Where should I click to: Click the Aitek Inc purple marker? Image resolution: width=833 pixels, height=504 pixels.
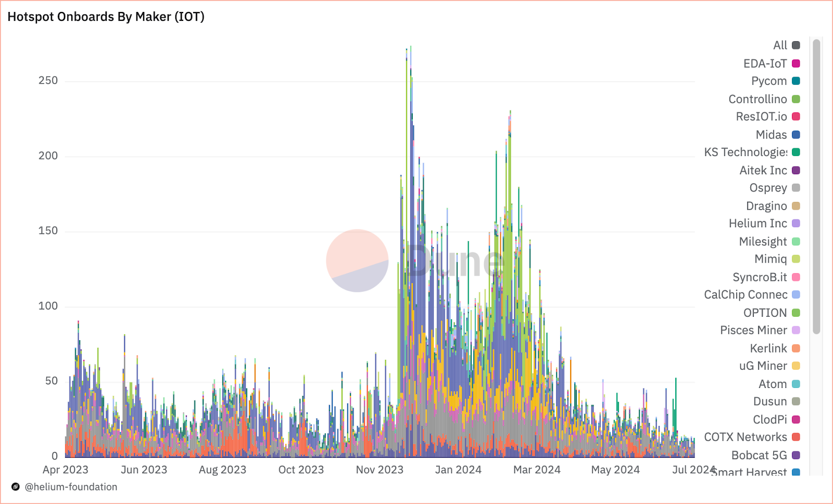[796, 170]
